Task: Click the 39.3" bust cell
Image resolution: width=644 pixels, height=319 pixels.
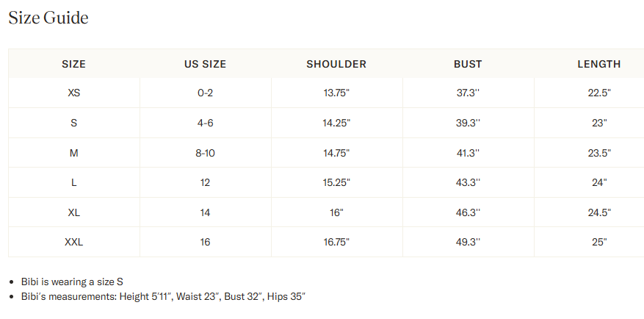Action: click(x=468, y=123)
